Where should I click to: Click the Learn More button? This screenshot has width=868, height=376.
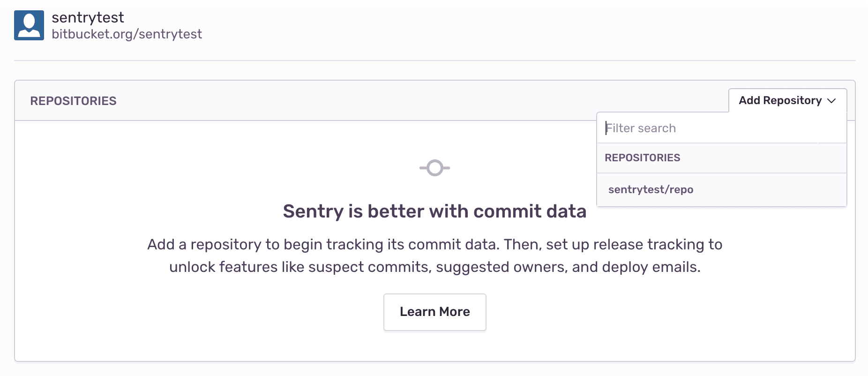434,312
